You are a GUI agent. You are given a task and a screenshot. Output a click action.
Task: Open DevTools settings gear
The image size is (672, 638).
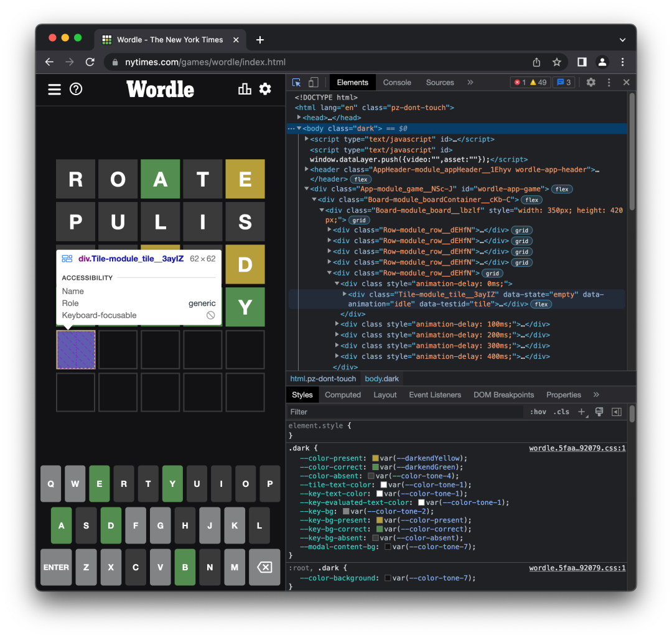[591, 82]
